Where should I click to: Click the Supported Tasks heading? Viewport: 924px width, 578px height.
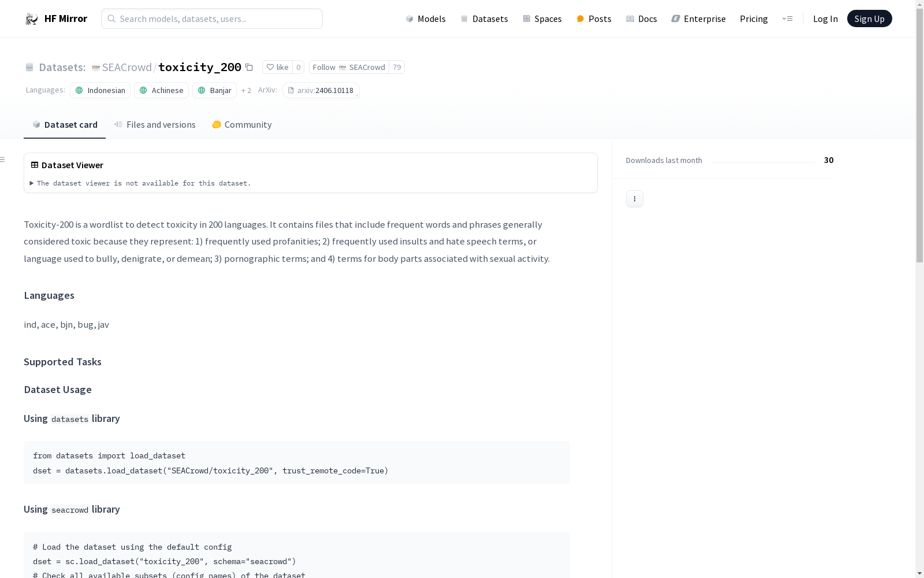click(62, 362)
